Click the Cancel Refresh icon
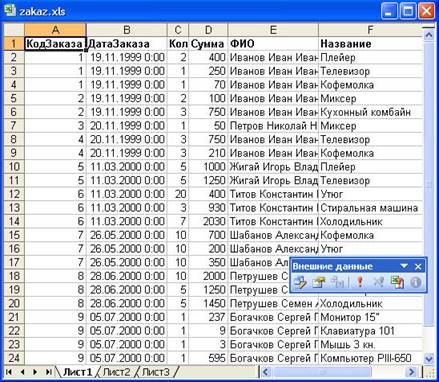Image resolution: width=439 pixels, height=382 pixels. click(378, 283)
